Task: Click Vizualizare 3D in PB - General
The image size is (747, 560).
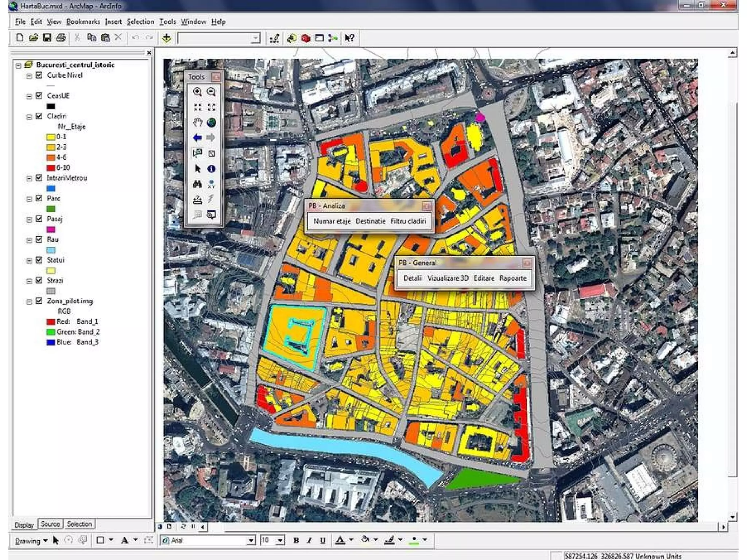Action: 448,278
